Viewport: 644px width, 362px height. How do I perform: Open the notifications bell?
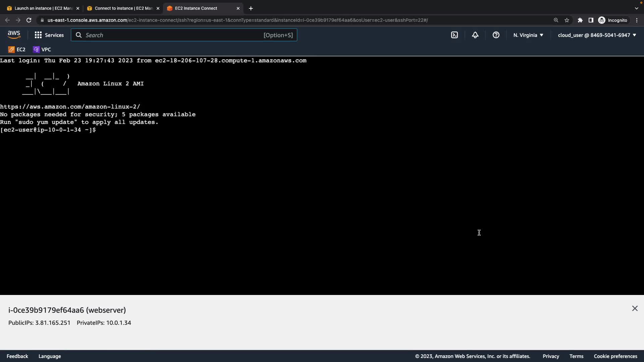475,35
